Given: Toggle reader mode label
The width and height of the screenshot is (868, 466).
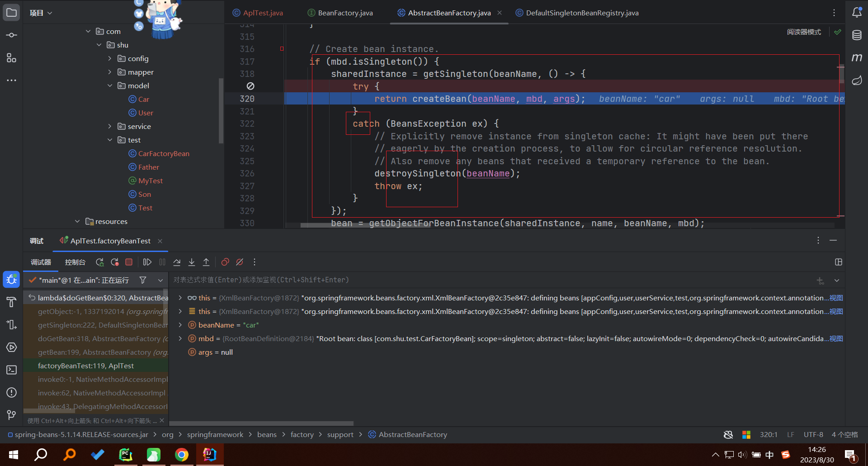Looking at the screenshot, I should [804, 32].
